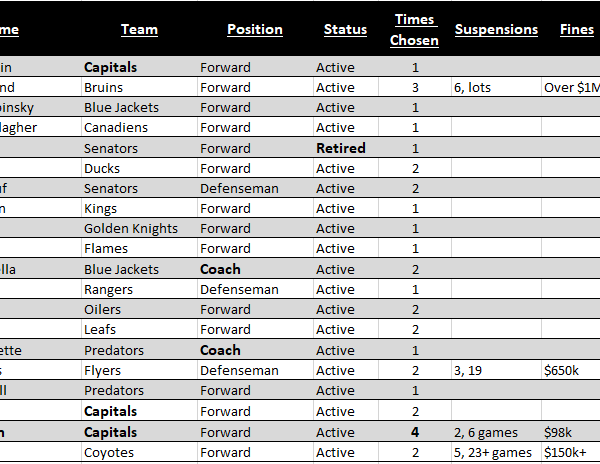Screen dimensions: 600x464
Task: Select the Status column header
Action: click(x=345, y=29)
